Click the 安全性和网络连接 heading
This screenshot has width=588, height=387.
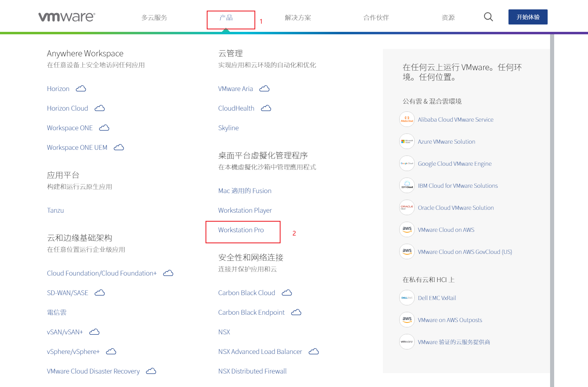(251, 258)
